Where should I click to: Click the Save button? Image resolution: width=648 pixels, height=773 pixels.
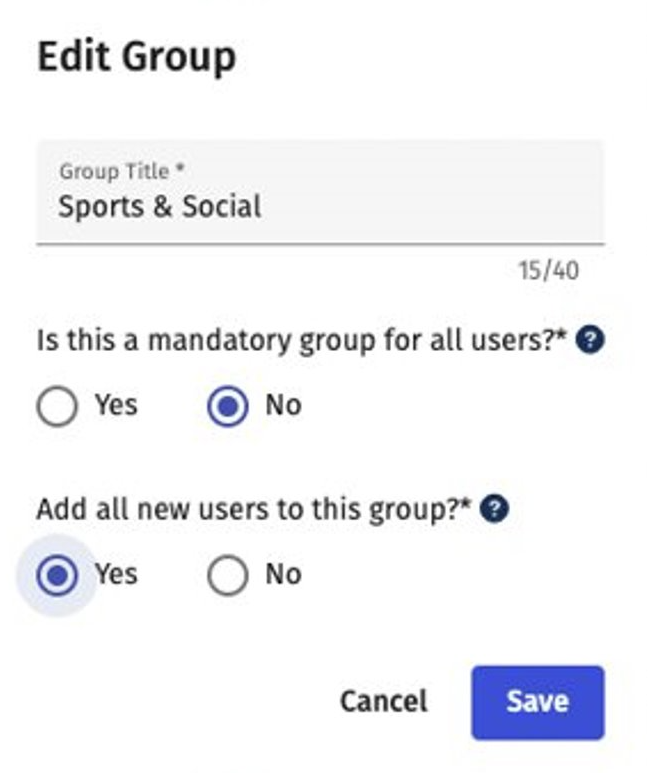(x=537, y=702)
